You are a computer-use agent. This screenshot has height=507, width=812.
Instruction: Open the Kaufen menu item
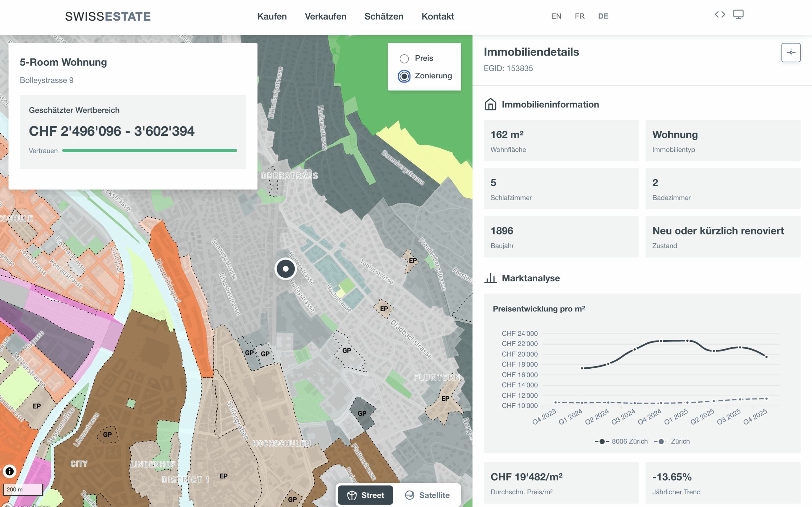point(272,16)
